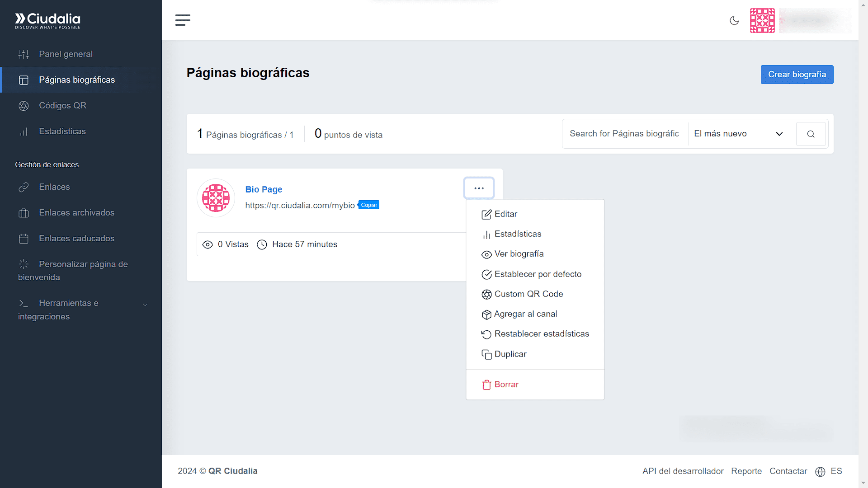Expand Herramientas e integraciones section

click(81, 310)
